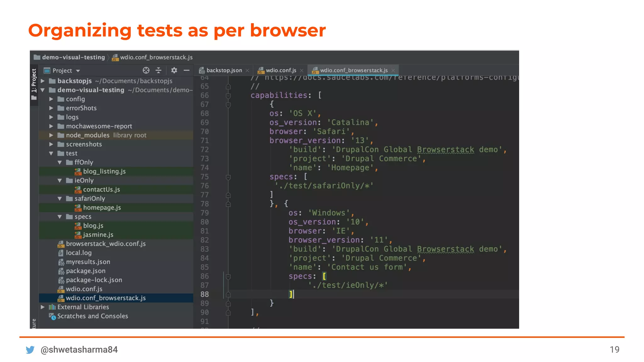Collapse the specs folder
Viewport: 644px width, 362px height.
click(x=60, y=217)
